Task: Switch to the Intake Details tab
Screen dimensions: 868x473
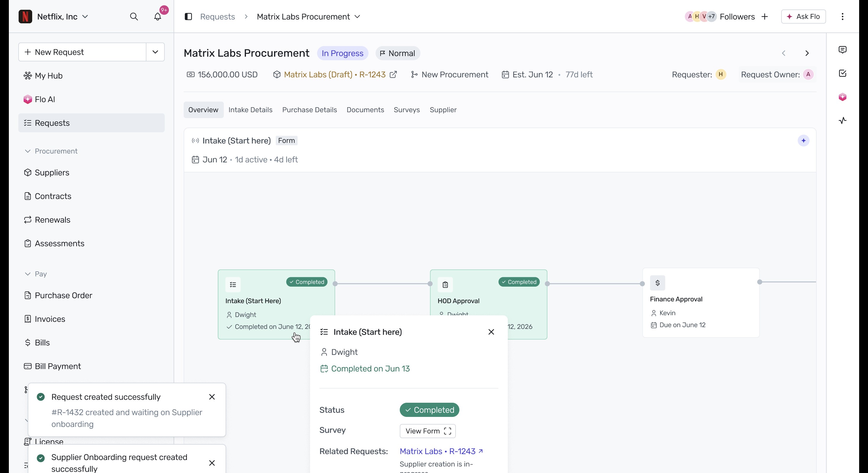Action: (x=250, y=110)
